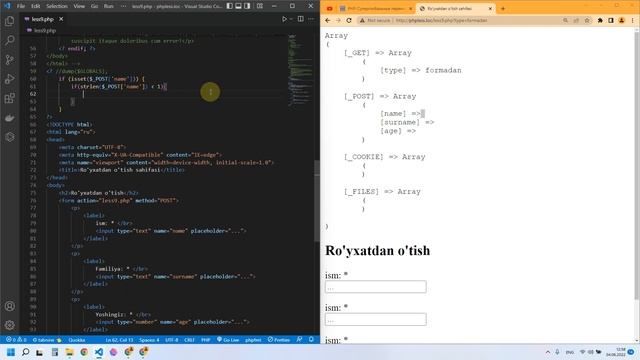Open the Extensions view

point(10,98)
